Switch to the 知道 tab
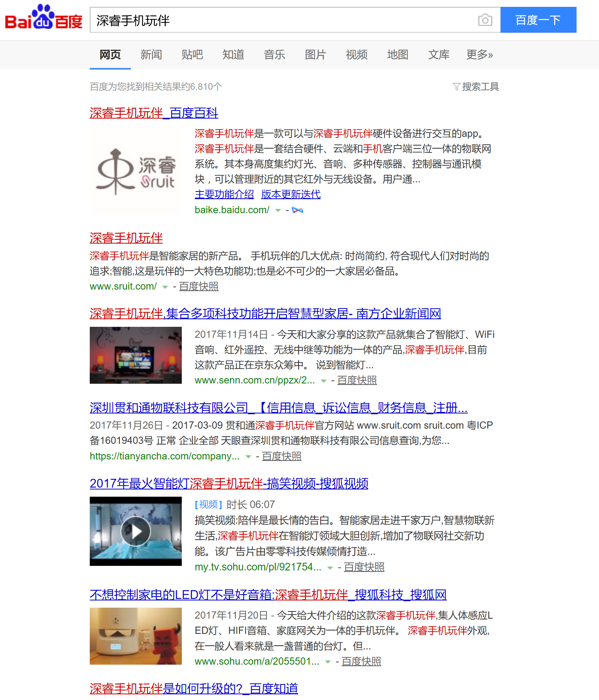The width and height of the screenshot is (599, 700). click(233, 55)
